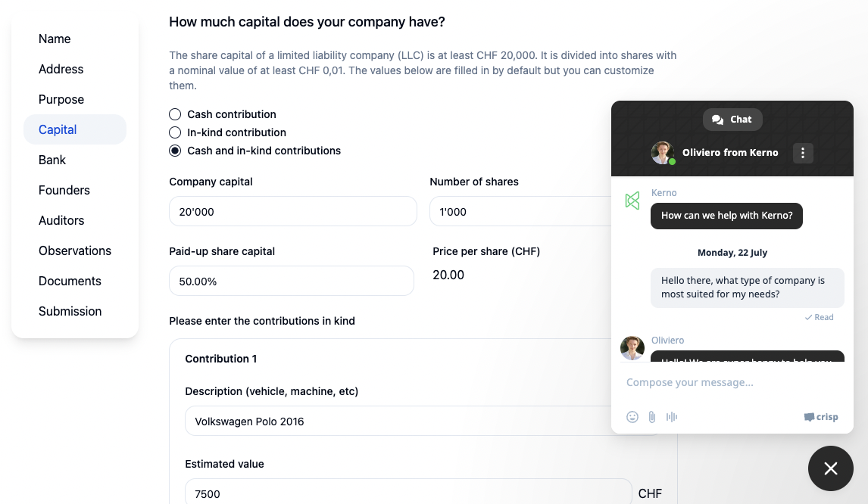Click the Company capital input field
Image resolution: width=868 pixels, height=504 pixels.
[292, 212]
